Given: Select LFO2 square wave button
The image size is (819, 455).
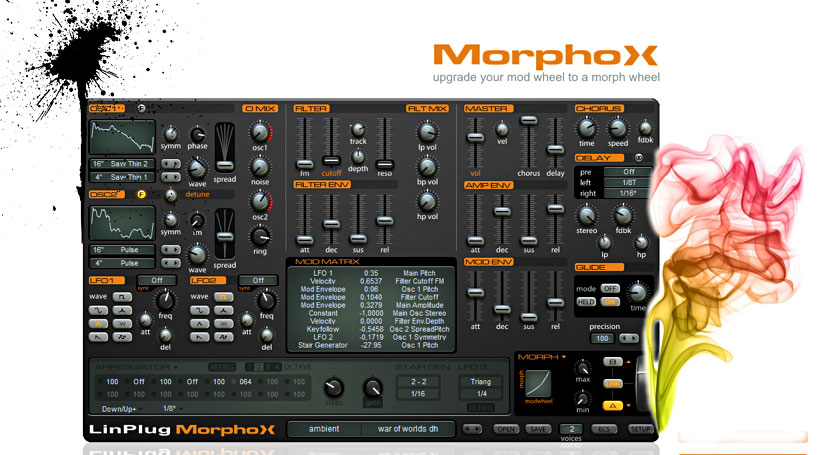Looking at the screenshot, I should pyautogui.click(x=223, y=297).
